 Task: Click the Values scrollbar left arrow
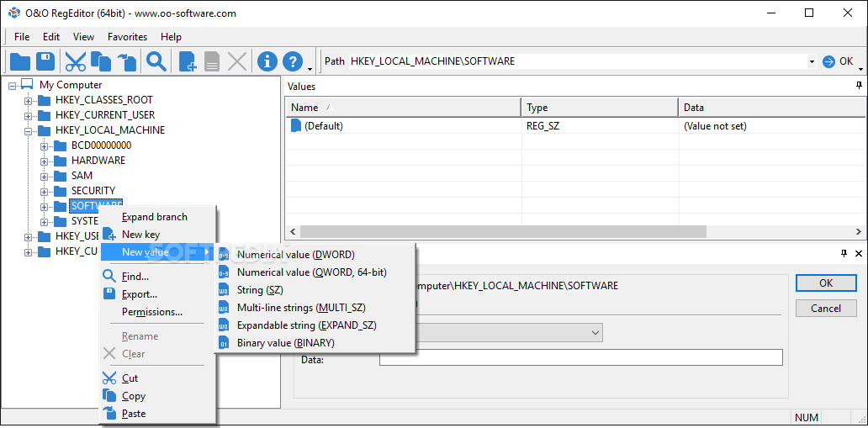(x=293, y=231)
